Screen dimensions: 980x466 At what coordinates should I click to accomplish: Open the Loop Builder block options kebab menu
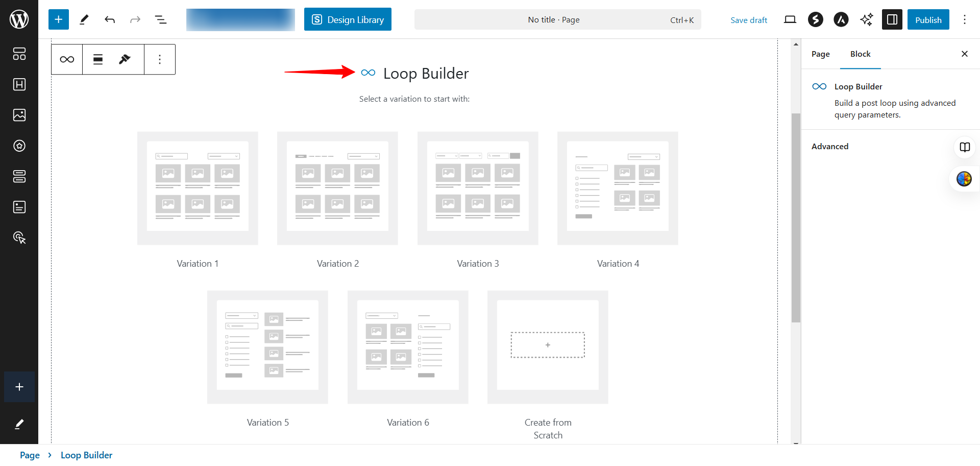click(160, 59)
